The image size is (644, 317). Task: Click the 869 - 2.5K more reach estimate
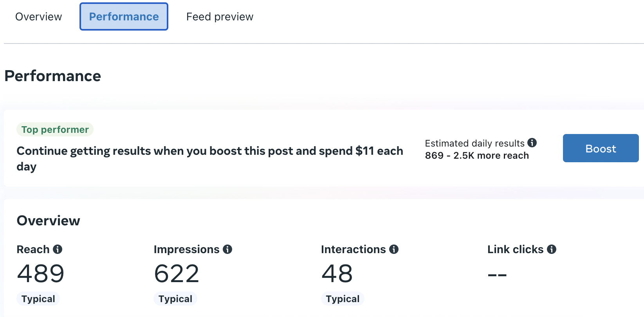(x=477, y=156)
